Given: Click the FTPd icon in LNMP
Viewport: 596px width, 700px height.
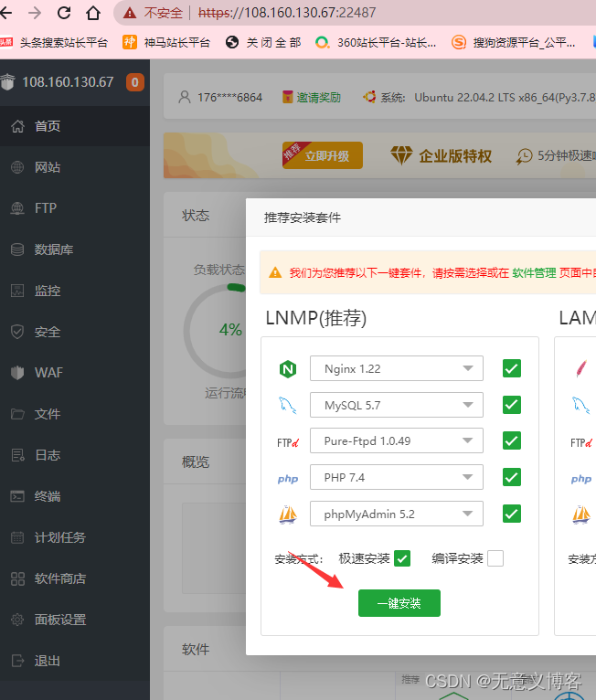Looking at the screenshot, I should click(x=288, y=442).
